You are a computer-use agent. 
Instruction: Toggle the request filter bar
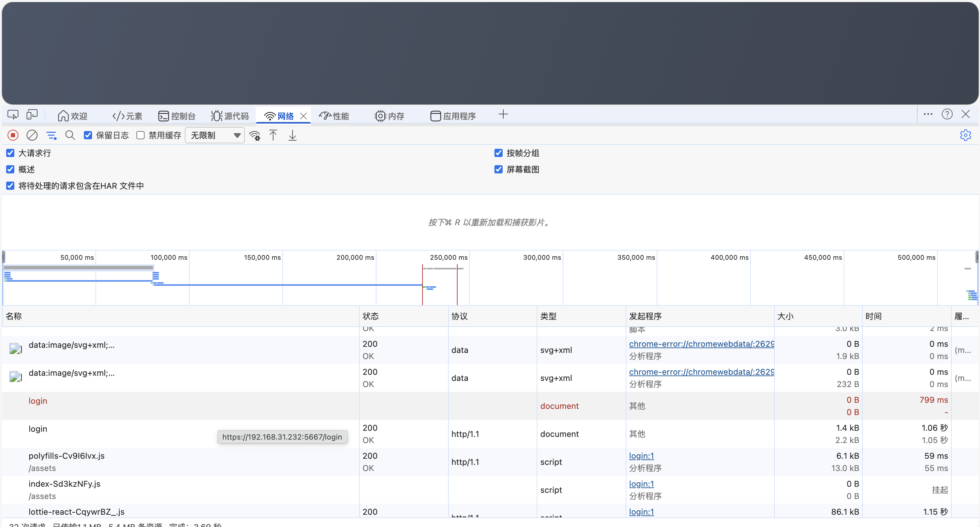coord(51,135)
